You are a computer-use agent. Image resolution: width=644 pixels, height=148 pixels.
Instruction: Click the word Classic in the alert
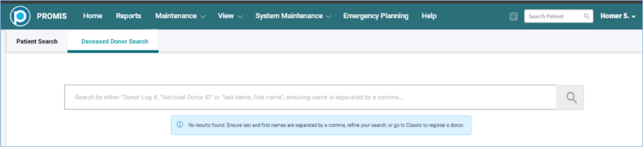[x=414, y=125]
